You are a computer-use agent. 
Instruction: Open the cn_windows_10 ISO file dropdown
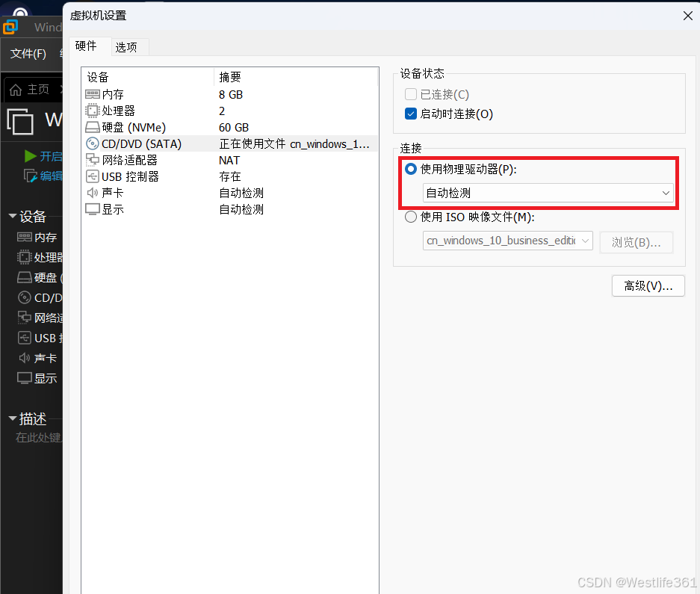586,241
